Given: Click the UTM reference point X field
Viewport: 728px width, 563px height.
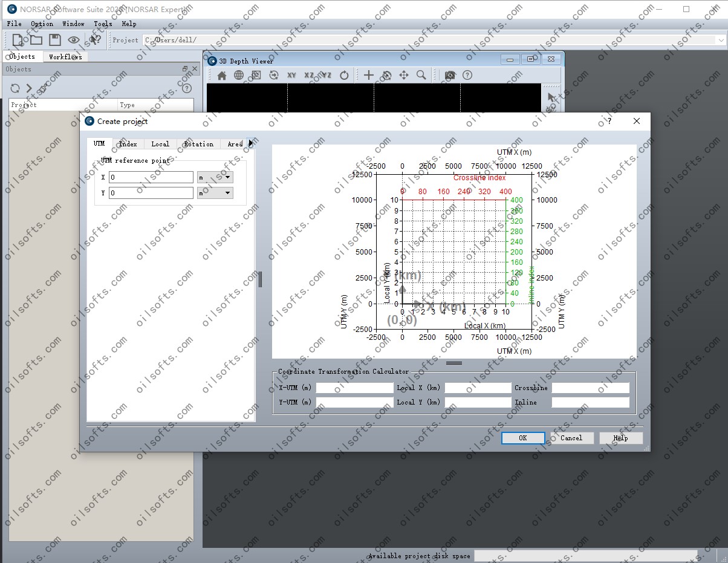Looking at the screenshot, I should coord(151,177).
